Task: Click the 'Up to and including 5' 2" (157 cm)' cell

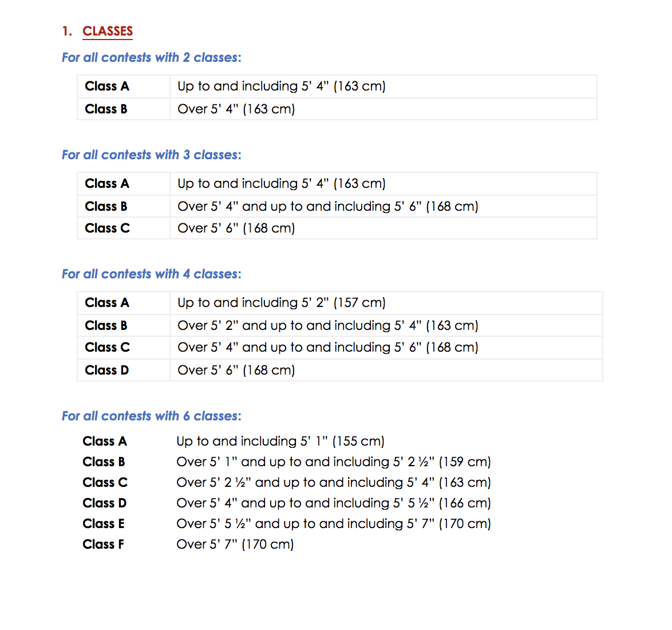Action: point(281,303)
